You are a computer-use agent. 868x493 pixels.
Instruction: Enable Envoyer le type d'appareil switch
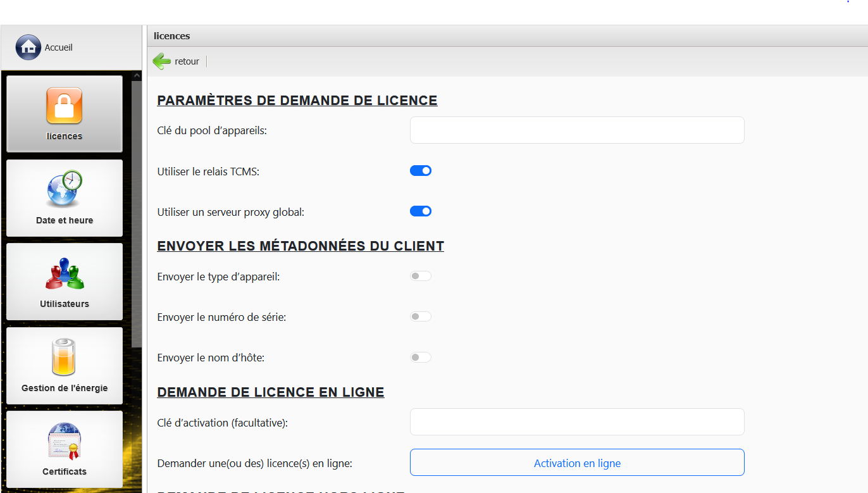point(421,277)
